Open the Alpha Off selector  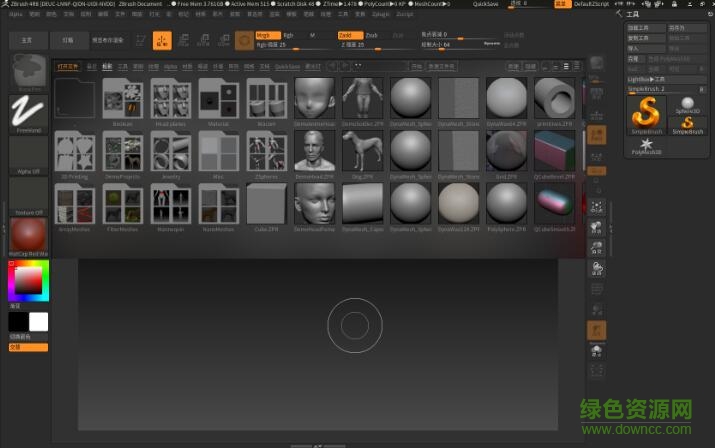tap(28, 156)
